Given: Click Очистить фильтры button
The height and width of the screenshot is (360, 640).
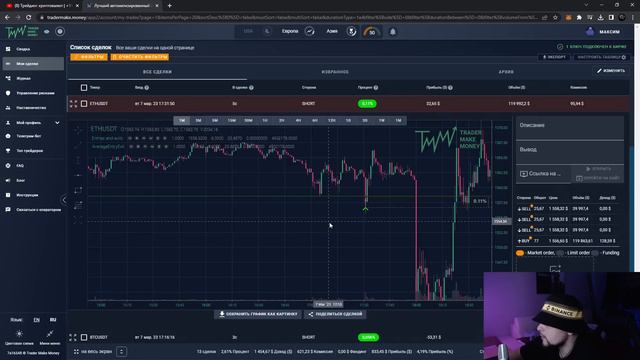Looking at the screenshot, I should click(x=140, y=57).
